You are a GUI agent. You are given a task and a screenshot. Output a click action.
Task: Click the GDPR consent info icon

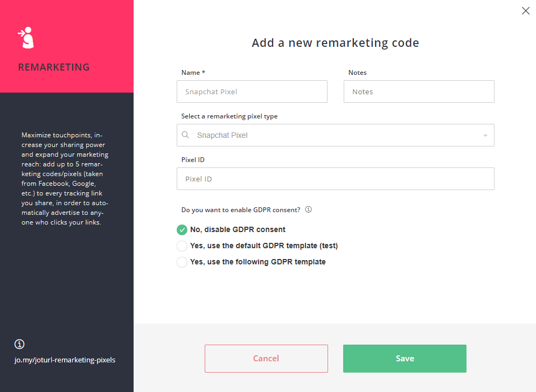308,209
